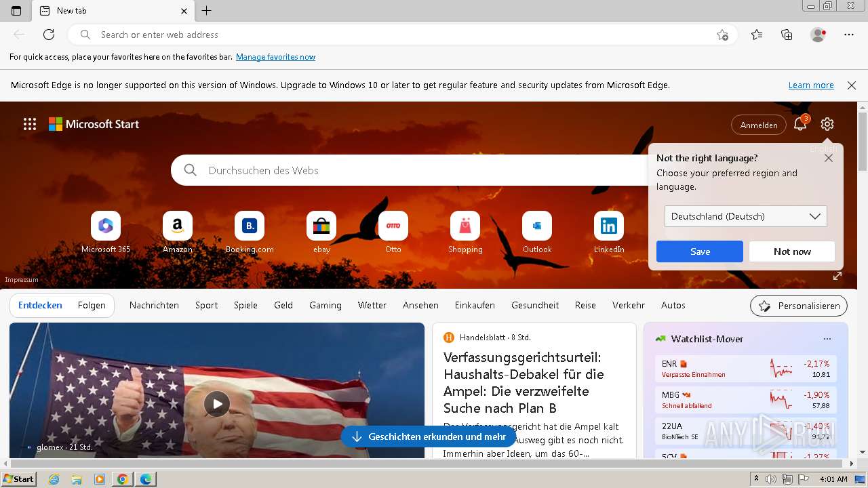Open the Windows Start menu

(x=19, y=479)
